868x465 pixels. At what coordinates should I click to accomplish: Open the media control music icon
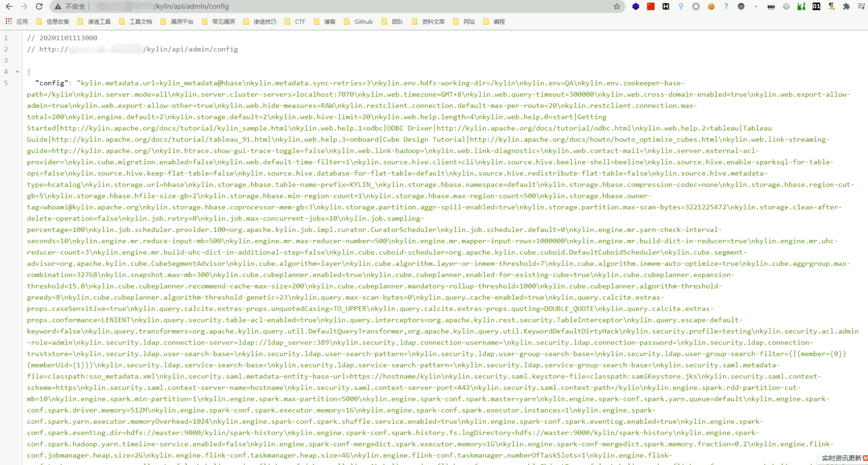(x=861, y=6)
